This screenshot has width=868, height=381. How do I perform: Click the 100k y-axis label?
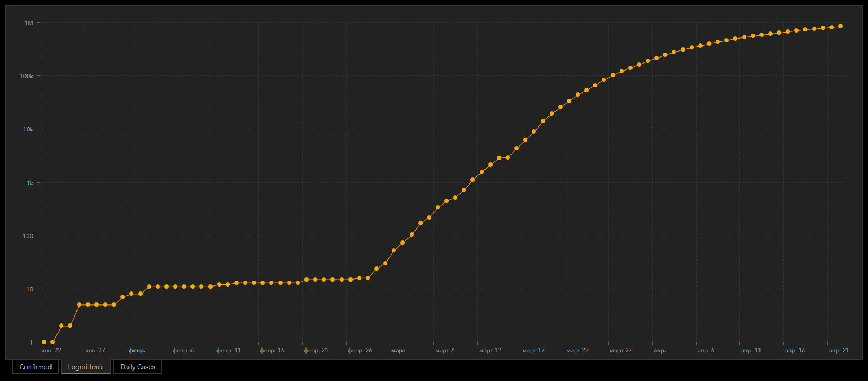pos(27,76)
